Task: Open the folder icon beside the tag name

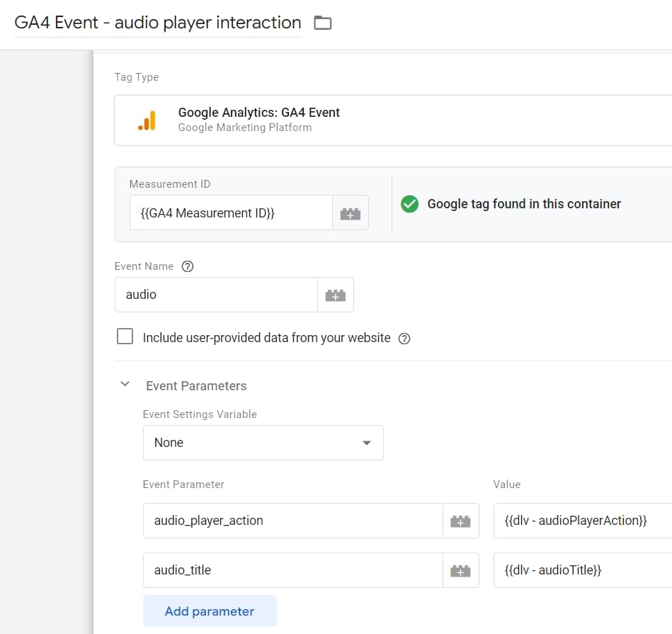Action: [x=322, y=23]
